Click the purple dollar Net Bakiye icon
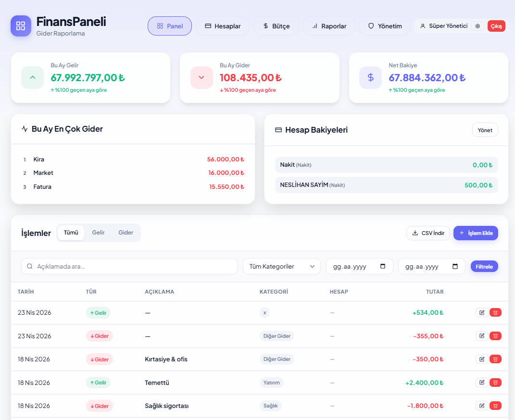The width and height of the screenshot is (515, 420). 370,77
